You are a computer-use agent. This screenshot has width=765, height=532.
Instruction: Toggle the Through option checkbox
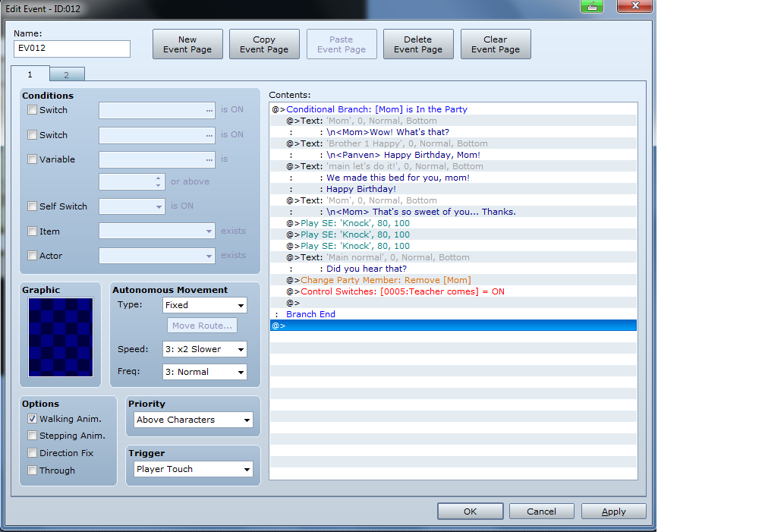pos(32,471)
